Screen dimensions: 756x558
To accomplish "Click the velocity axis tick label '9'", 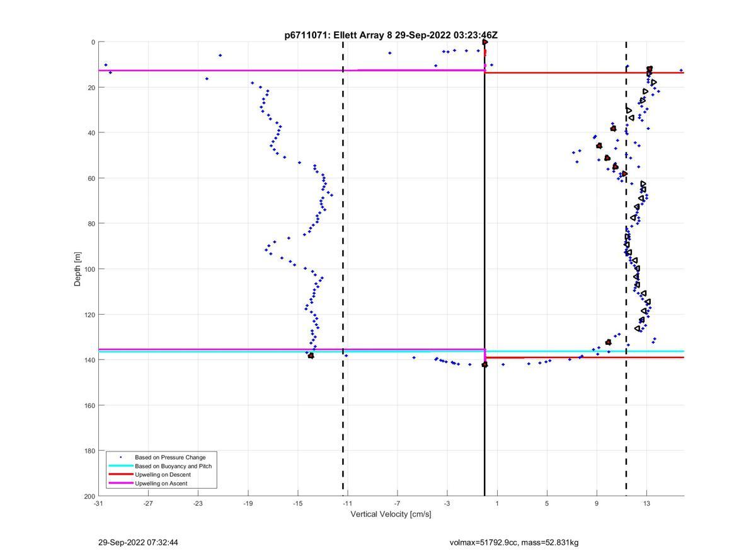I will point(597,503).
